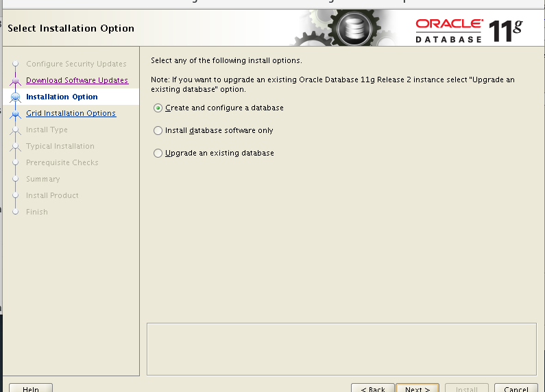Open Download Software Updates step link

[x=77, y=80]
